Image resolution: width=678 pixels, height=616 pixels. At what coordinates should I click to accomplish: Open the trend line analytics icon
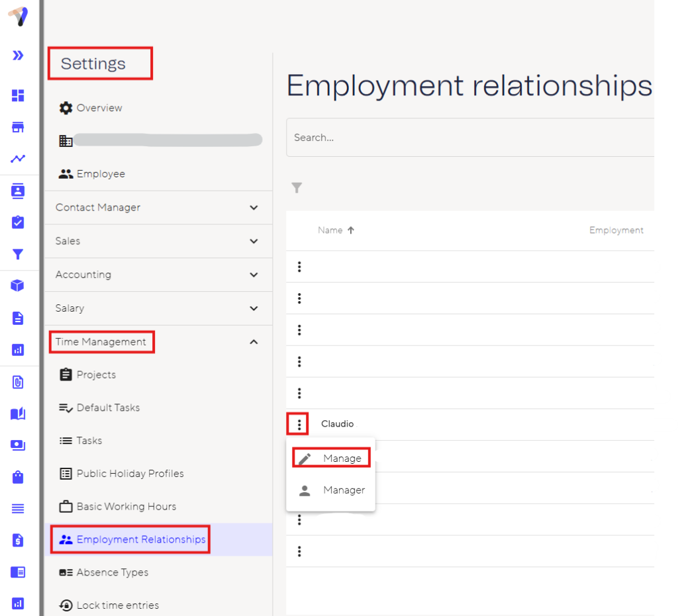pyautogui.click(x=18, y=159)
